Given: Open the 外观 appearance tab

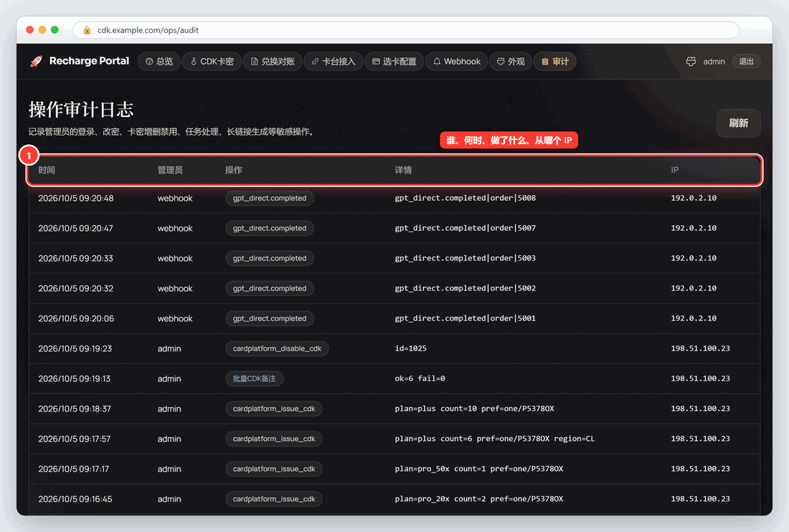Looking at the screenshot, I should [x=511, y=62].
